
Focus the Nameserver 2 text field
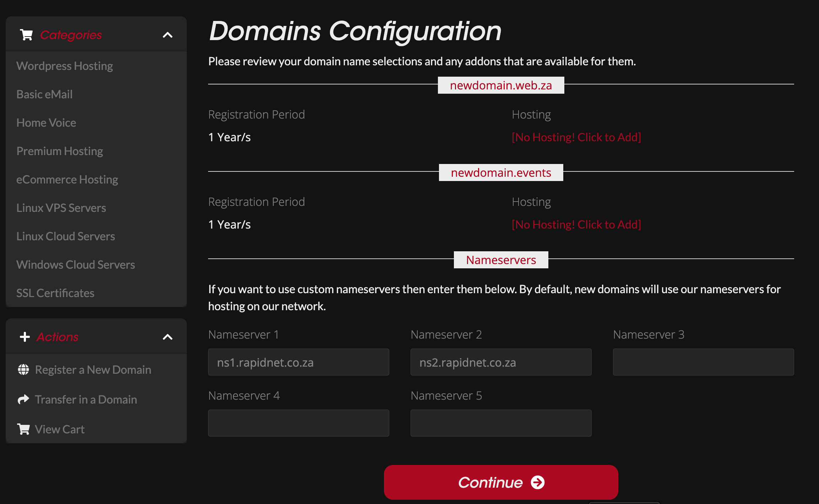click(x=501, y=362)
